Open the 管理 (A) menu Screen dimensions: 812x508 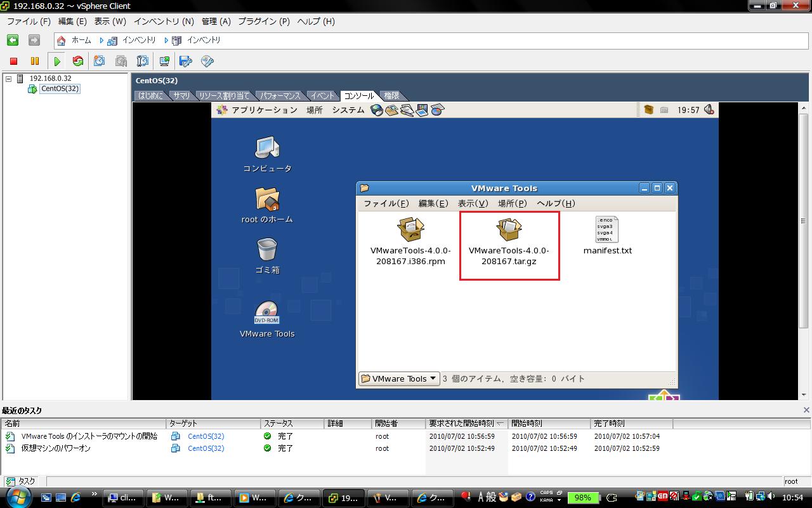[216, 21]
